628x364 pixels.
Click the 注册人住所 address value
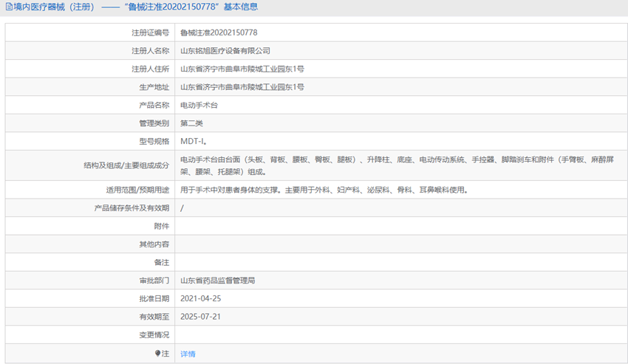[x=242, y=69]
